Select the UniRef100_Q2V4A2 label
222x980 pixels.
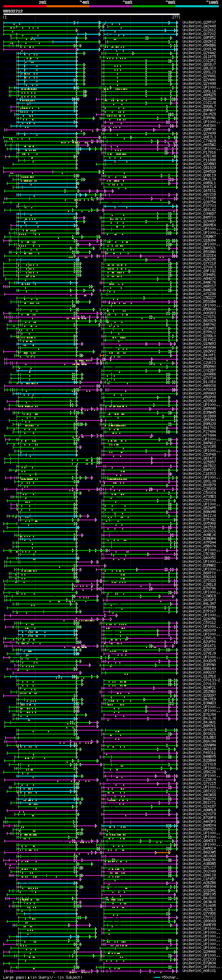tap(199, 53)
